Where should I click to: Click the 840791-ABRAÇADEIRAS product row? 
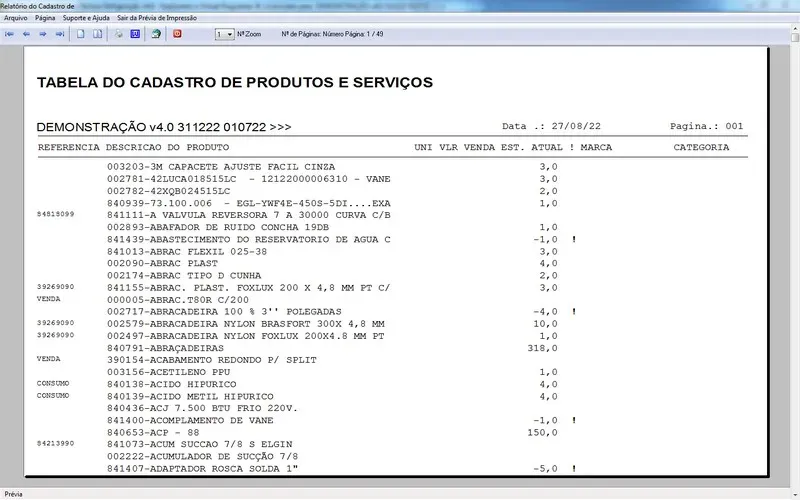click(x=165, y=348)
